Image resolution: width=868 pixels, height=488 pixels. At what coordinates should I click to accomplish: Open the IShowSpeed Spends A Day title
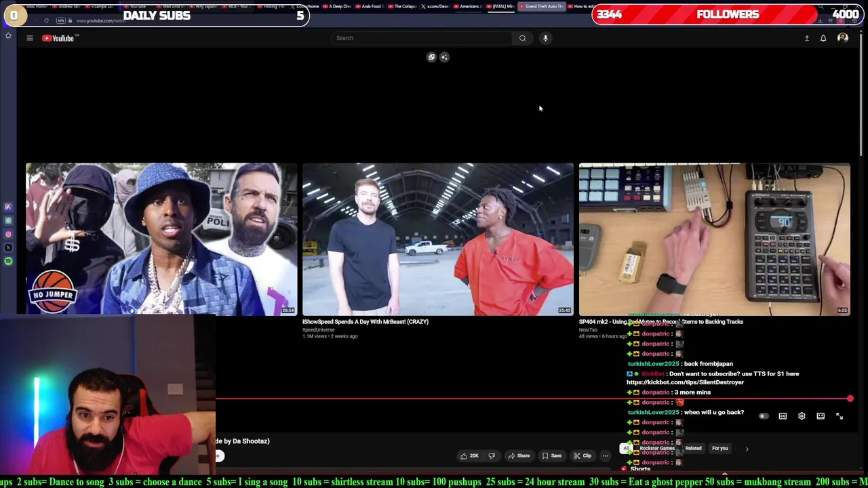point(366,322)
